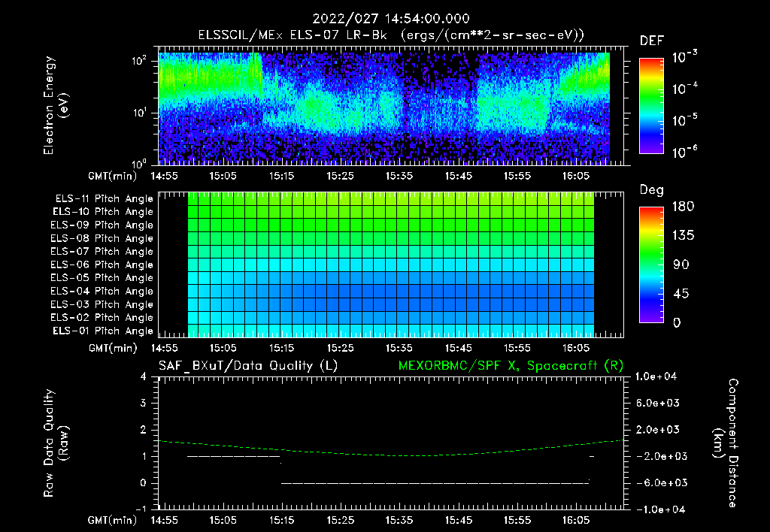The image size is (770, 532).
Task: Click the green MEXORBMC/SPF X, Spacecraft (R) legend
Action: [x=511, y=366]
